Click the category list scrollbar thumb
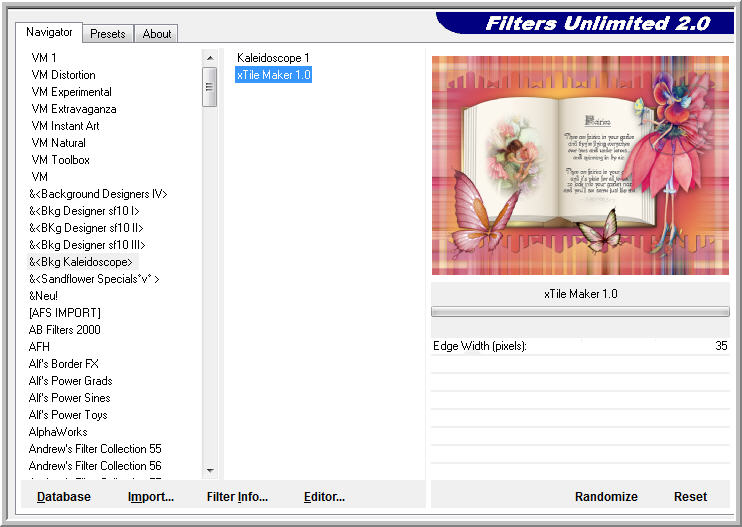The image size is (742, 527). pos(210,87)
